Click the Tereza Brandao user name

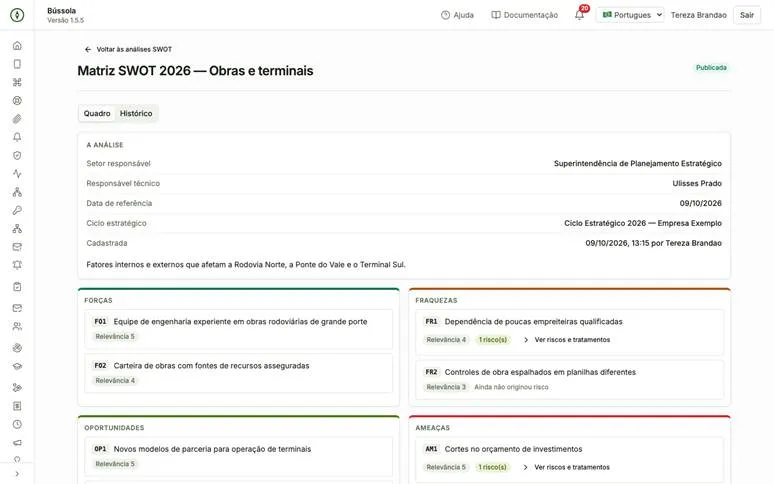tap(698, 15)
